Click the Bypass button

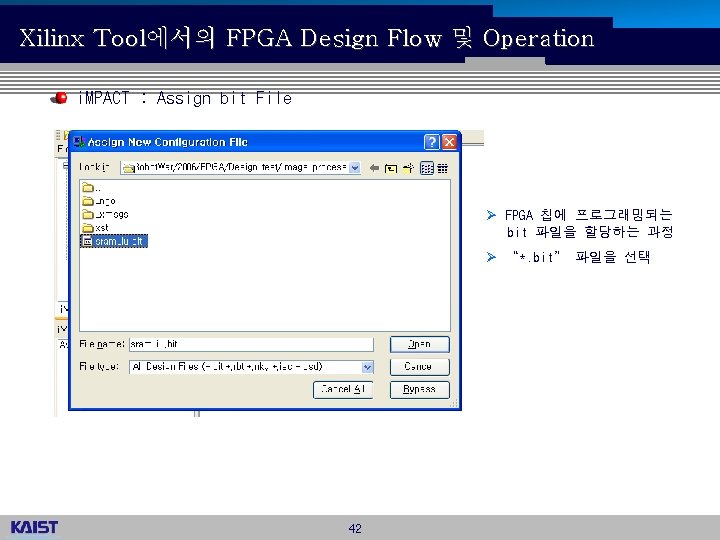point(420,389)
